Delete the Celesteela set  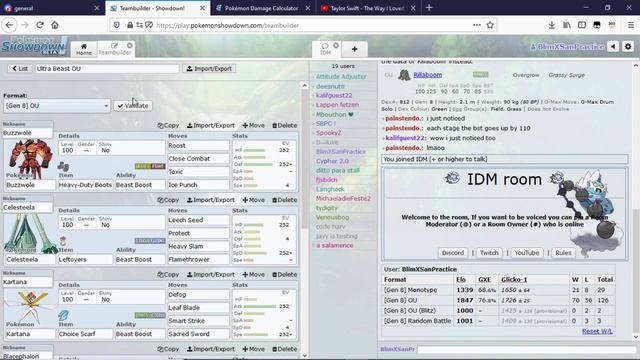click(x=284, y=200)
